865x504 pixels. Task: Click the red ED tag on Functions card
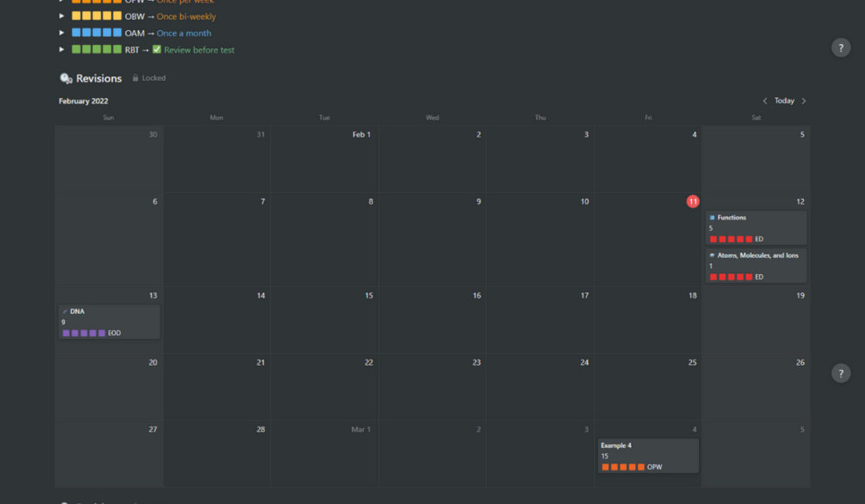tap(737, 239)
